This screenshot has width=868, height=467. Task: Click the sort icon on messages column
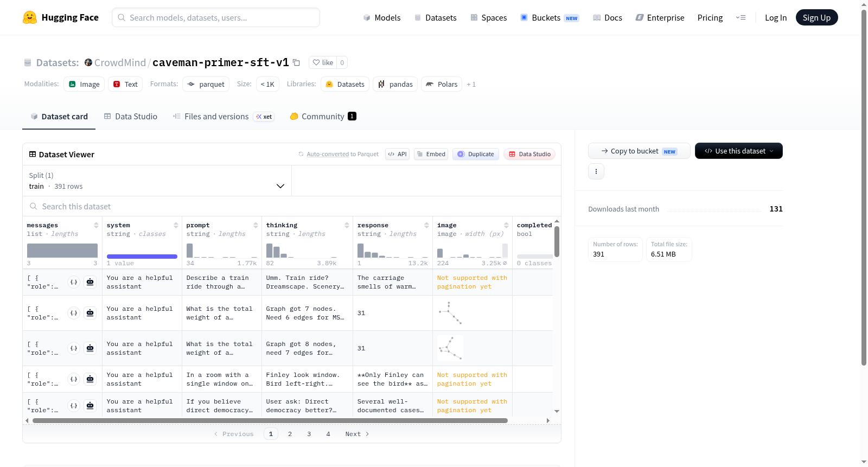[x=96, y=225]
